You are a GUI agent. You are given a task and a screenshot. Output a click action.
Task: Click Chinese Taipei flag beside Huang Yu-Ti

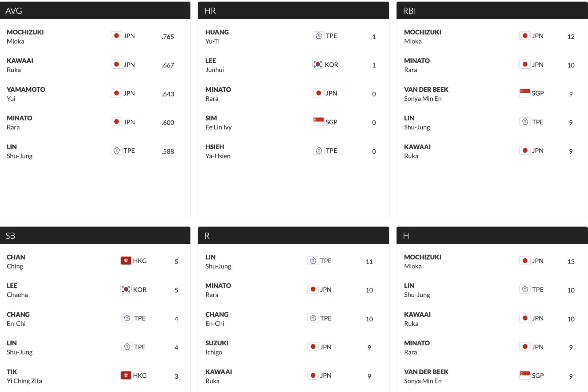[318, 36]
